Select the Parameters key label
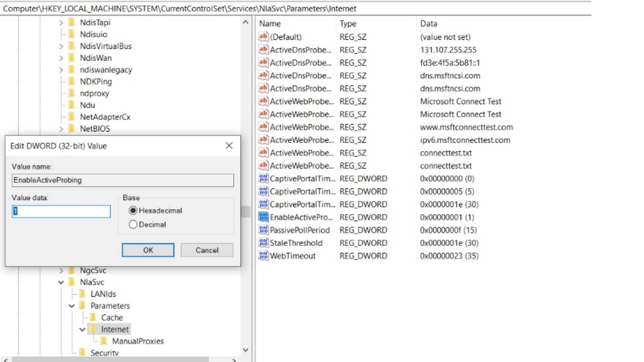 (110, 306)
